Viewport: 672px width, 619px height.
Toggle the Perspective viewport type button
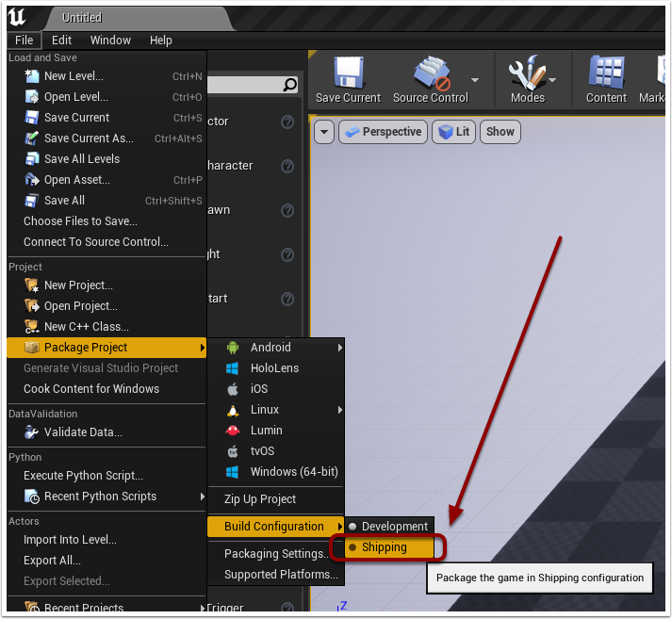click(384, 132)
